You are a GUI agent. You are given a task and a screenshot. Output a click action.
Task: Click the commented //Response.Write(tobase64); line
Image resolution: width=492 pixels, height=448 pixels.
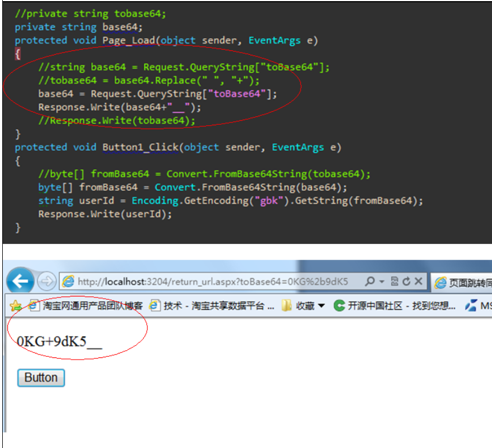tap(117, 121)
